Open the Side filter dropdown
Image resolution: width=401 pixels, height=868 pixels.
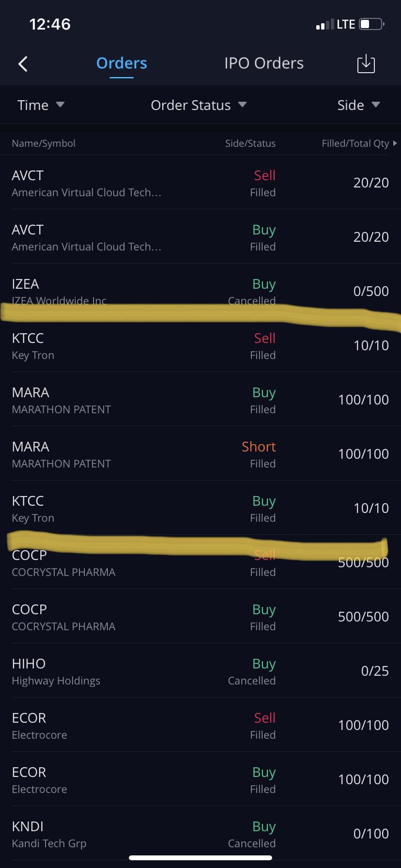pyautogui.click(x=358, y=105)
